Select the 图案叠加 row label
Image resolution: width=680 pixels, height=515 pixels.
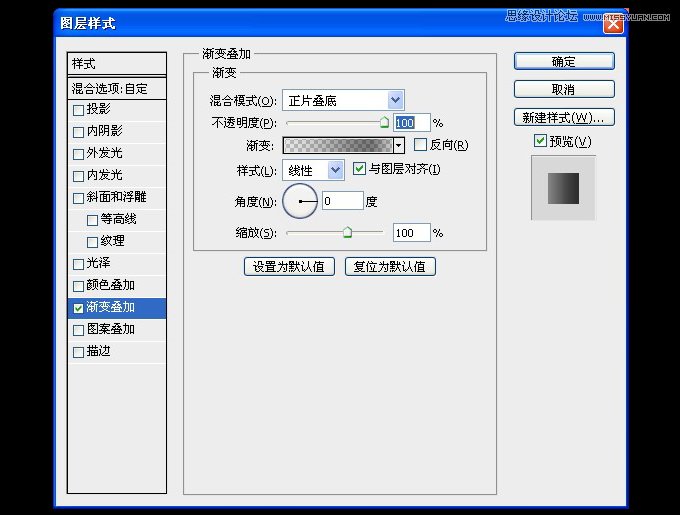111,329
